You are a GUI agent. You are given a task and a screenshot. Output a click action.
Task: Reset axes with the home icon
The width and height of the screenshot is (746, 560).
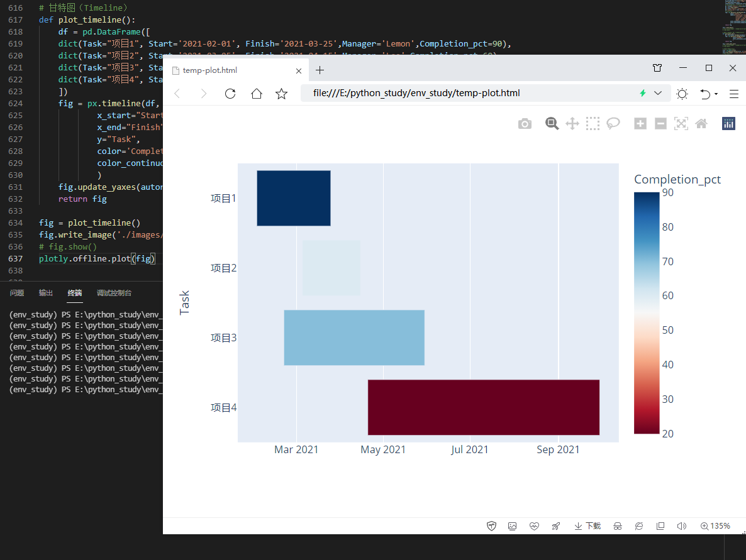pos(701,123)
